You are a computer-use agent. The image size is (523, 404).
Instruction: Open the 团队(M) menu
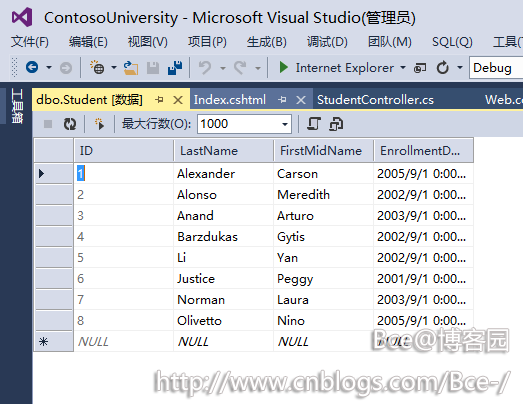click(390, 42)
